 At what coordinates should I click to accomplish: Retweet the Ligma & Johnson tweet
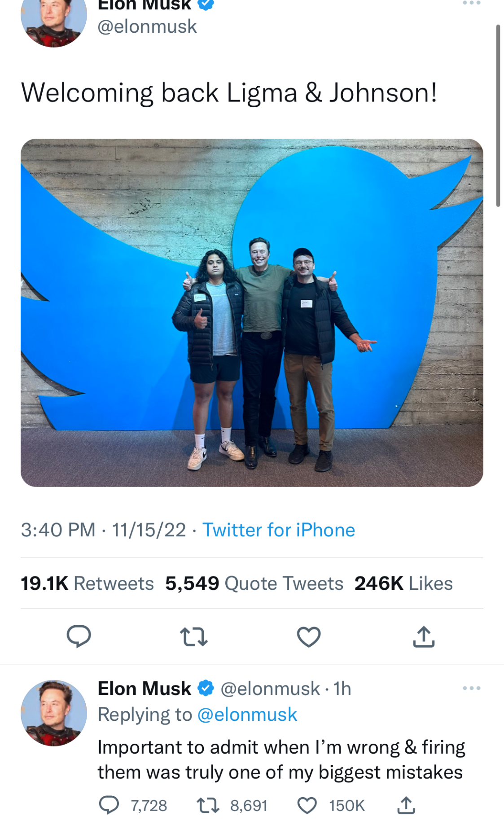pos(193,636)
